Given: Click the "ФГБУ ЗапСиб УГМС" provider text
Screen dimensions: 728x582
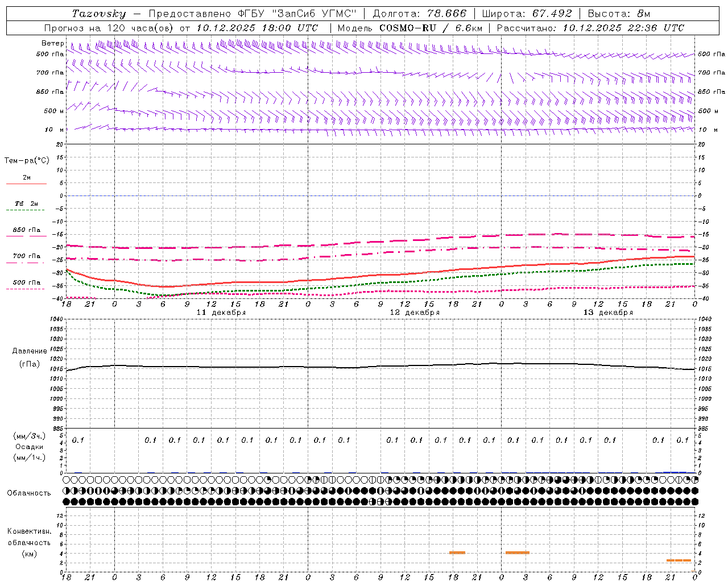Looking at the screenshot, I should click(296, 14).
